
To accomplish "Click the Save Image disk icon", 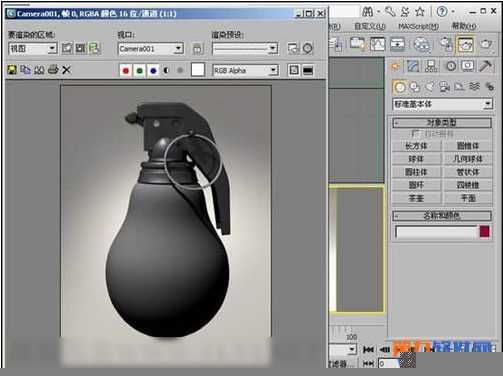I will tap(12, 70).
